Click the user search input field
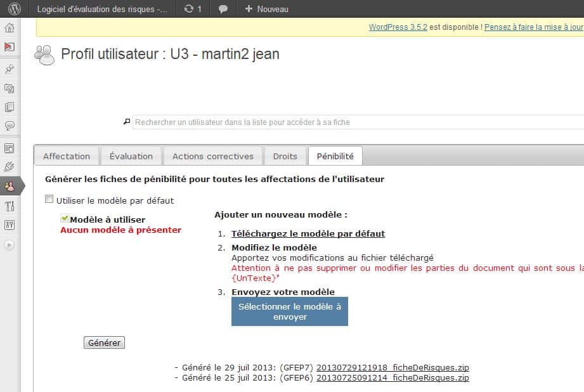Viewport: 584px width, 392px height. [355, 122]
